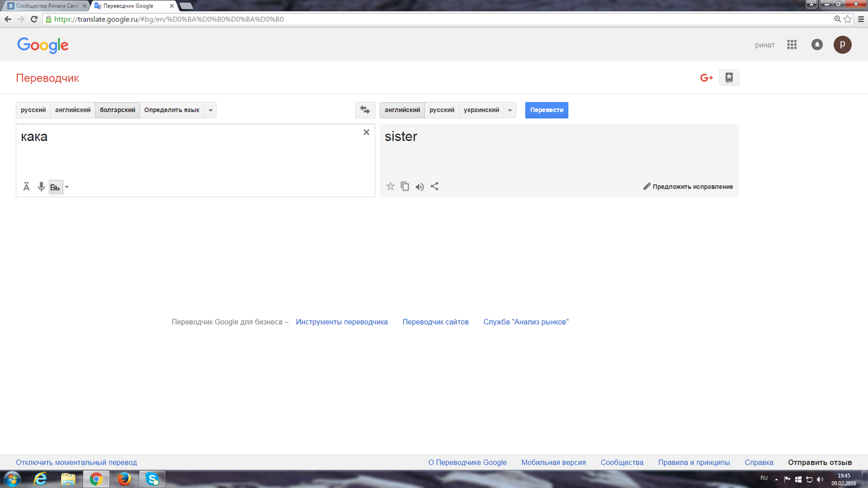Viewport: 868px width, 488px height.
Task: Star the translation to phrasebook
Action: click(390, 187)
